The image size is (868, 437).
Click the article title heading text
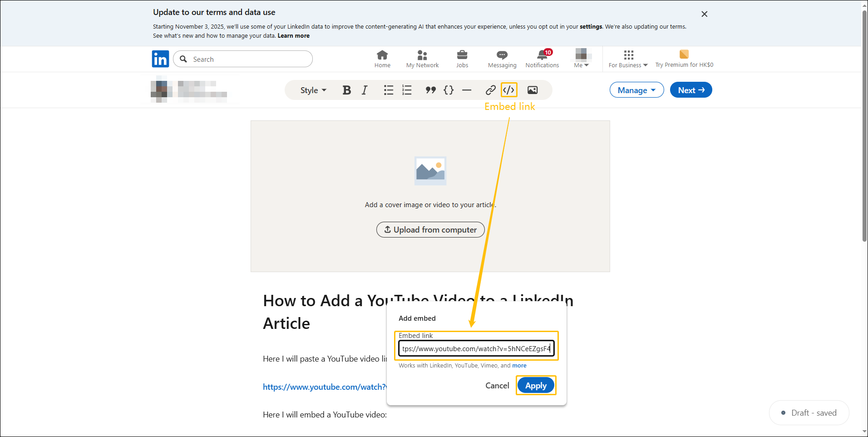[418, 312]
